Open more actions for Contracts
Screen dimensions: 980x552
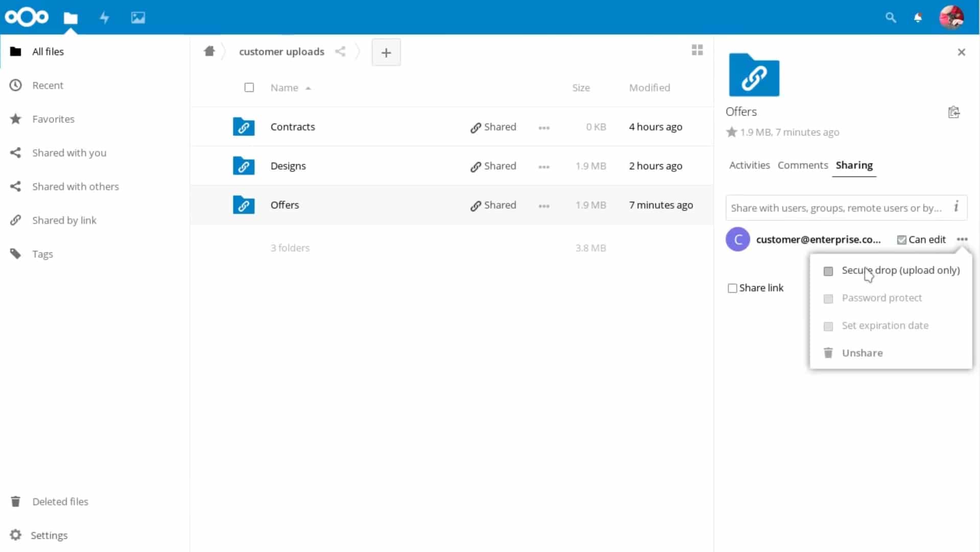[x=544, y=127]
